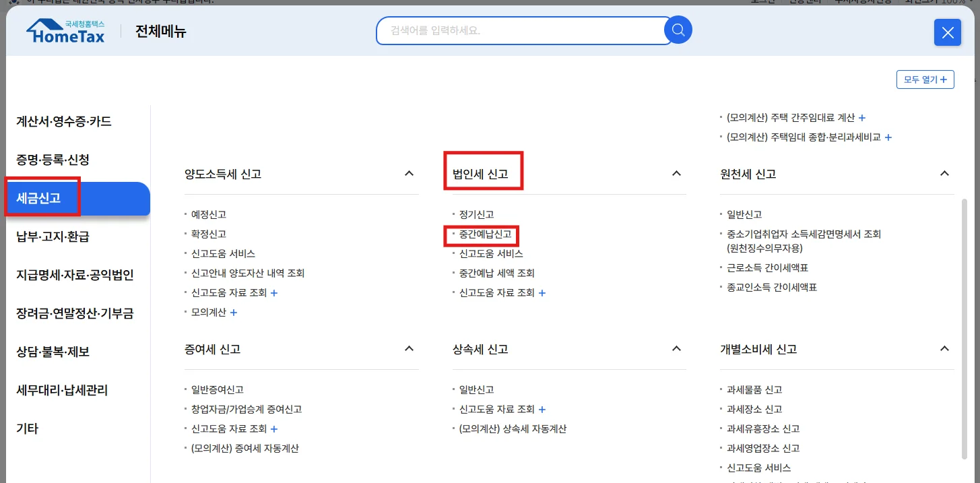Viewport: 980px width, 483px height.
Task: Collapse the 양도소득세 신고 section
Action: click(x=409, y=174)
